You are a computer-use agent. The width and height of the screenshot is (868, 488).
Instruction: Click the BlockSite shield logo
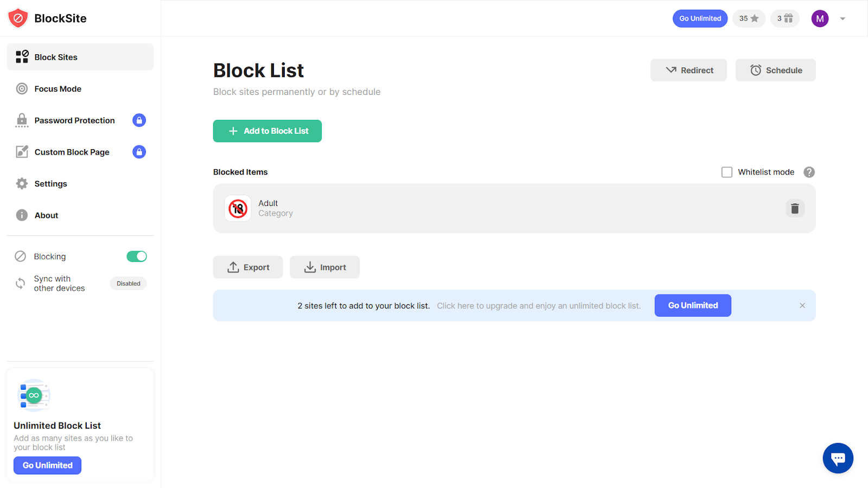pyautogui.click(x=17, y=18)
